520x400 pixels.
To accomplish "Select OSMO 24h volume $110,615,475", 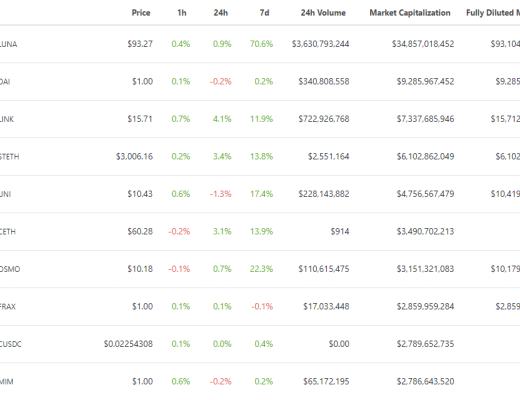I will point(324,269).
